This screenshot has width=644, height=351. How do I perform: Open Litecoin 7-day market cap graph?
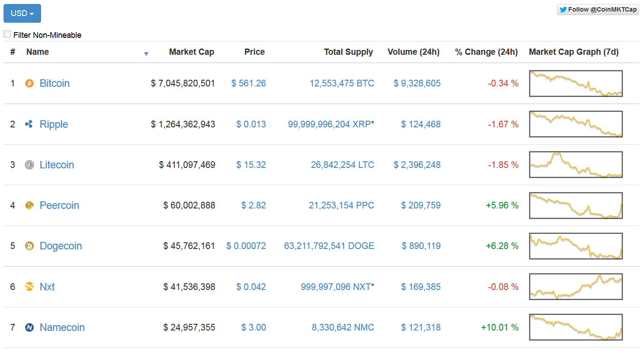[576, 165]
